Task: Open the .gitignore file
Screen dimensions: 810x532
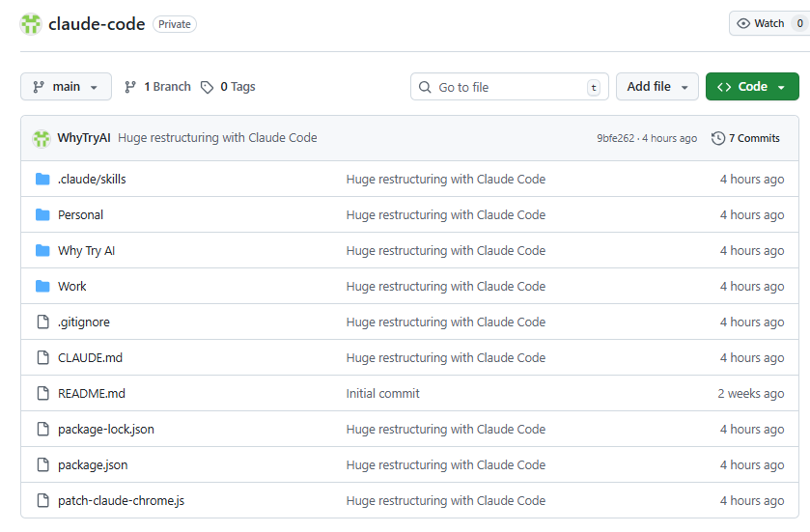Action: 84,322
